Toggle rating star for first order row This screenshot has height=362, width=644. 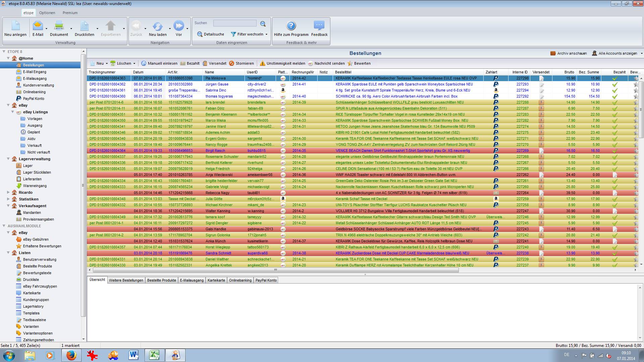click(636, 78)
